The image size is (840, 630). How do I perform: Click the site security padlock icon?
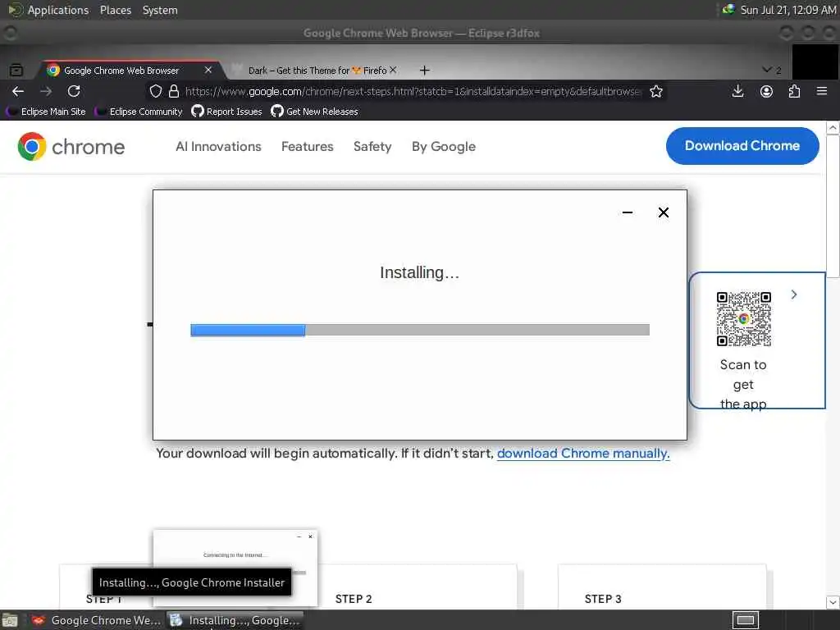pos(174,92)
